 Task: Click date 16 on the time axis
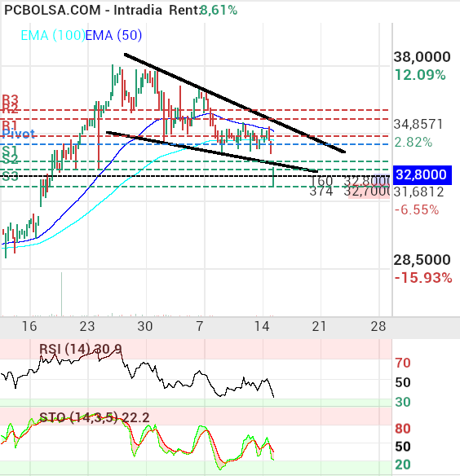coord(29,326)
